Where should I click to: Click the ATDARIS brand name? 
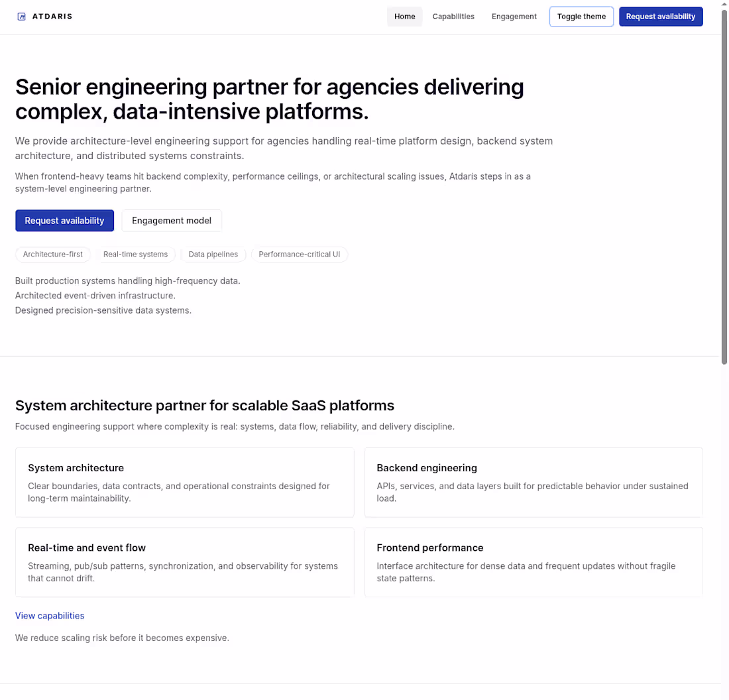point(52,17)
